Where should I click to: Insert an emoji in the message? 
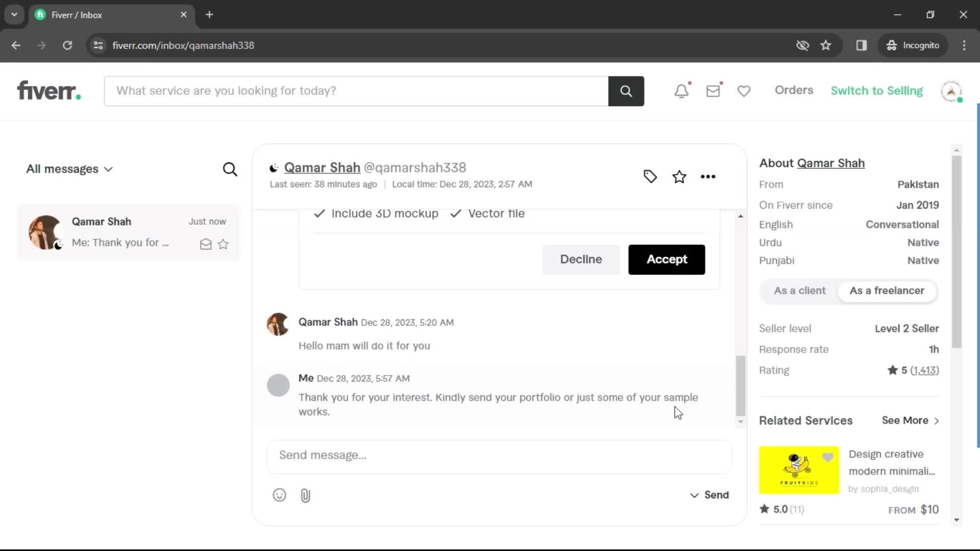[x=279, y=495]
